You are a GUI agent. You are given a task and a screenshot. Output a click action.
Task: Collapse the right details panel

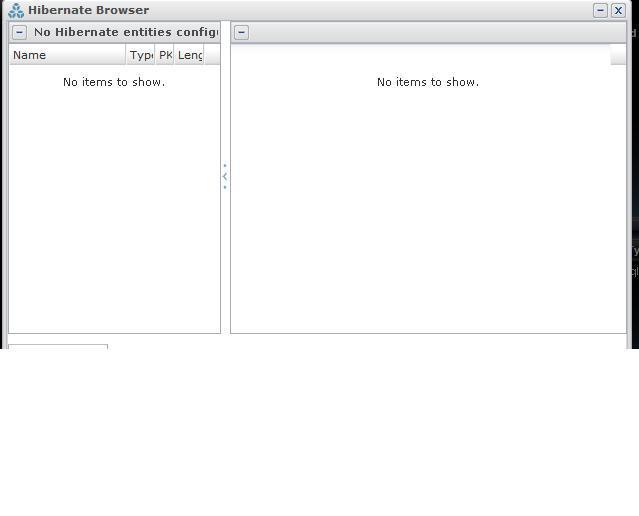click(x=241, y=32)
